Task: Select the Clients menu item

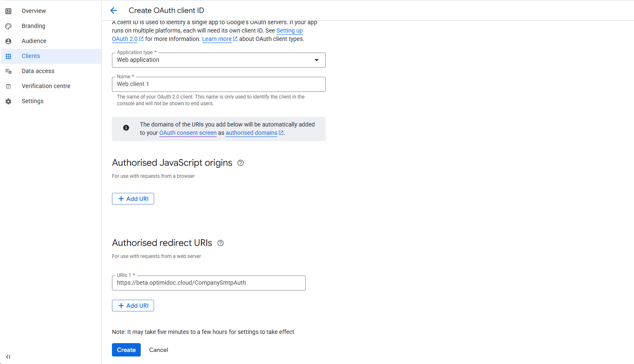Action: pos(31,56)
